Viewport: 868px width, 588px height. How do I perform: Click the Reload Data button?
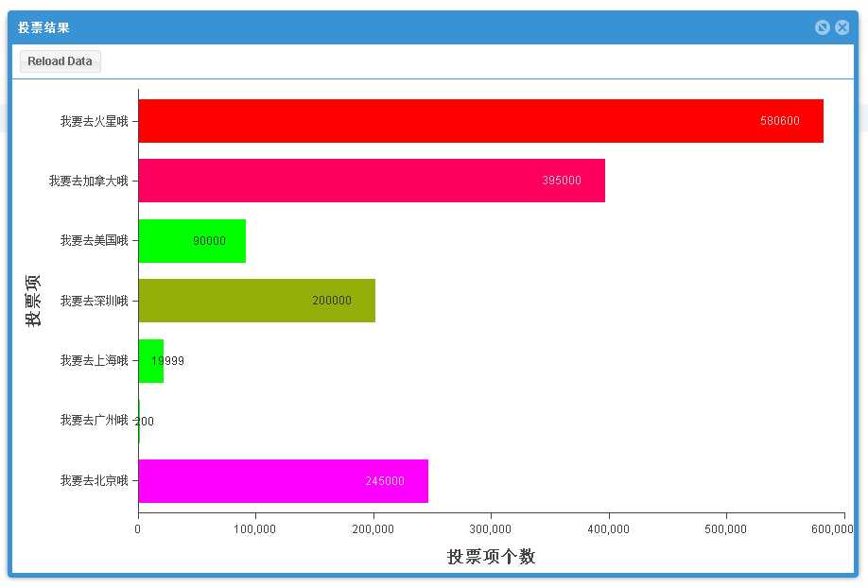60,61
